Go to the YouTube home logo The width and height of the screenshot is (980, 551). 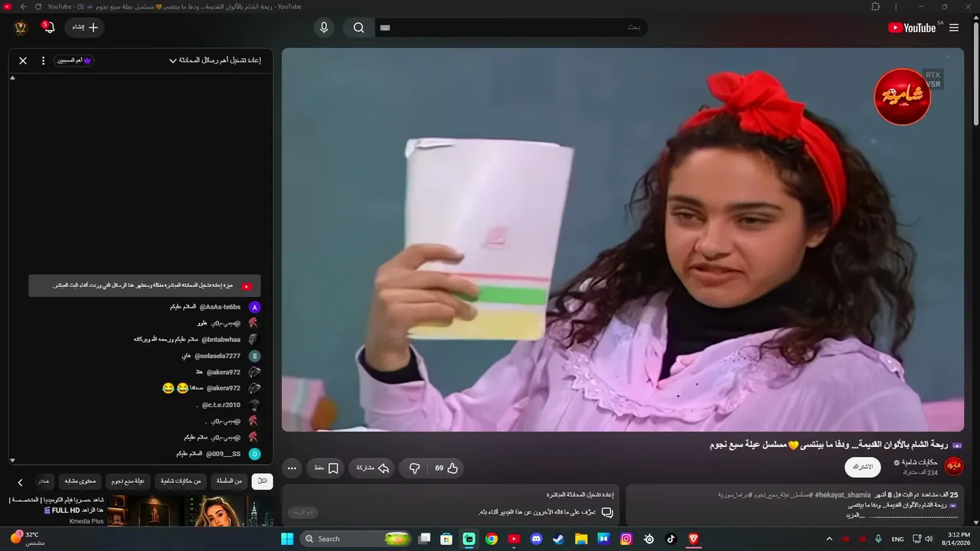(x=912, y=28)
